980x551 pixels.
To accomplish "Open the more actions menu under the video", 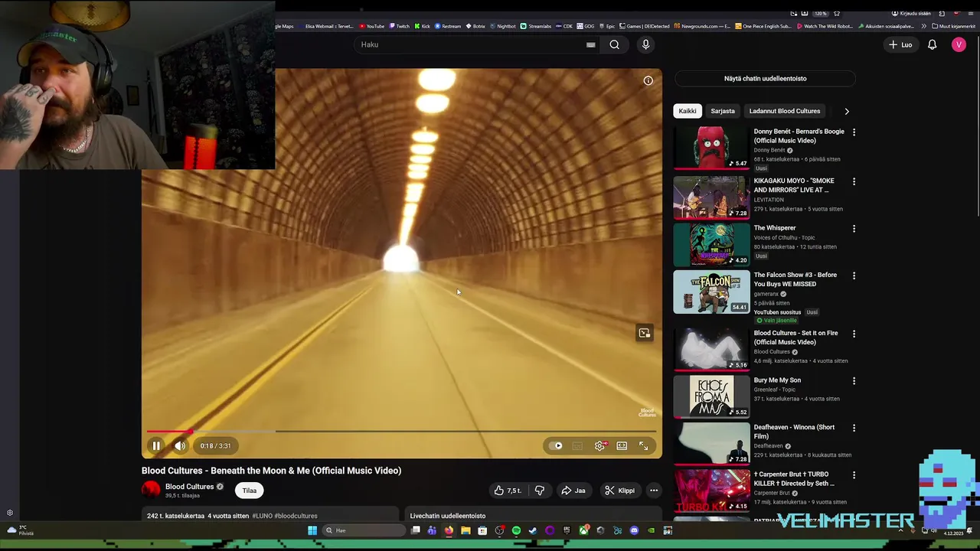I will click(x=654, y=491).
